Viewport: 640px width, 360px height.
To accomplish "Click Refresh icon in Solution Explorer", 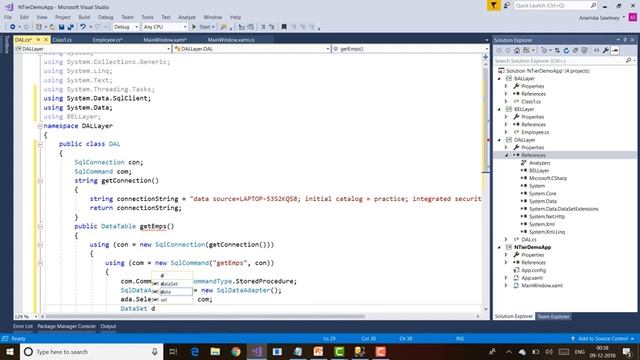I will pos(566,51).
